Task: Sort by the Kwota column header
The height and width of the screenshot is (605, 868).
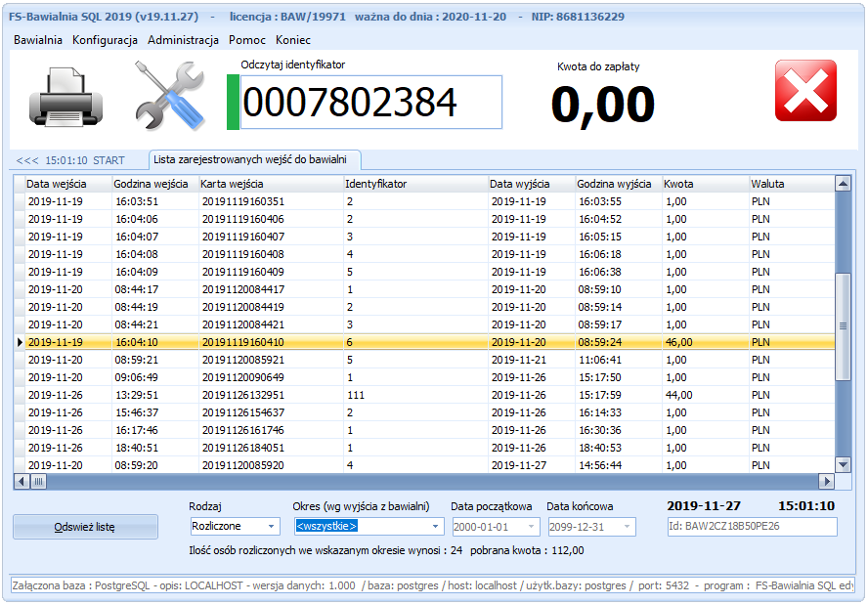Action: click(706, 184)
